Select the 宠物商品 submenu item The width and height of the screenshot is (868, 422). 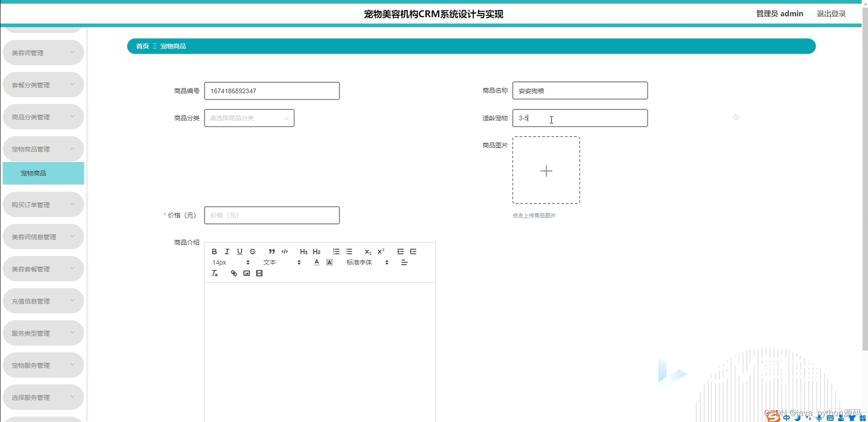click(43, 173)
